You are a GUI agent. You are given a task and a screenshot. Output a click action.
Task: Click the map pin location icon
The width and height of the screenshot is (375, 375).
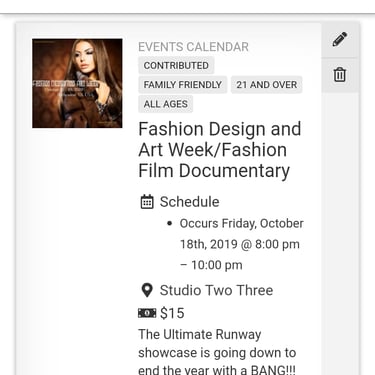coord(147,290)
